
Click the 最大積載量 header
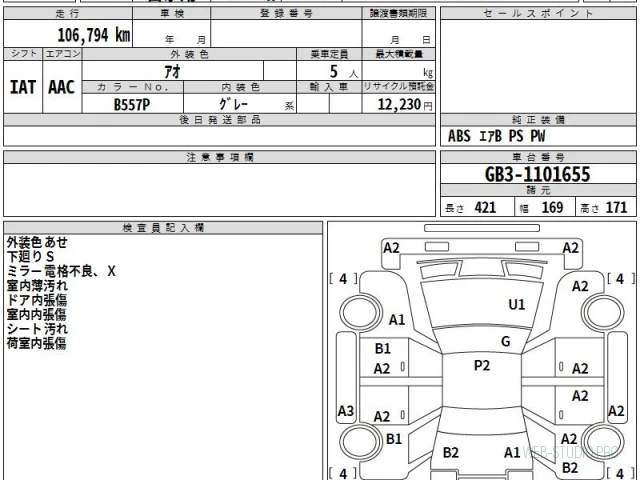coord(398,54)
